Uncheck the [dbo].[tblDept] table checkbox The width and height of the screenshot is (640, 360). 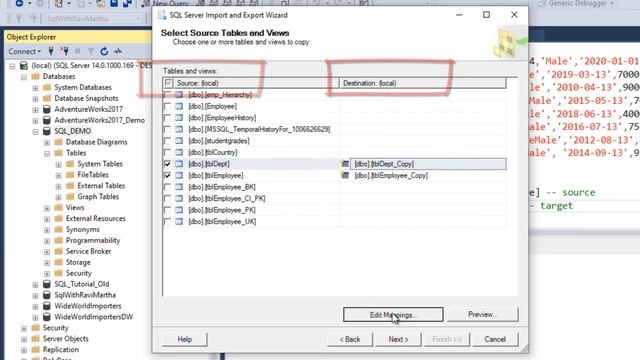167,164
